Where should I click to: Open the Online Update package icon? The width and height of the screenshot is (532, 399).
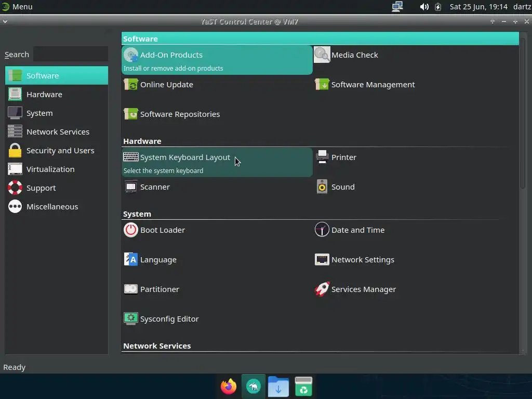[130, 85]
